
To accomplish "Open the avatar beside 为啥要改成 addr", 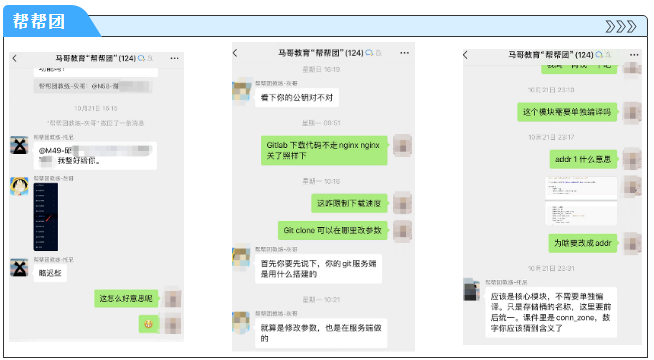I will point(632,243).
